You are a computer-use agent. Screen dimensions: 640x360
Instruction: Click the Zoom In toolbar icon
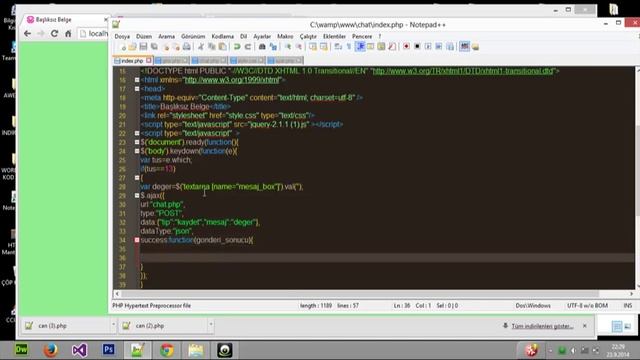pos(288,47)
